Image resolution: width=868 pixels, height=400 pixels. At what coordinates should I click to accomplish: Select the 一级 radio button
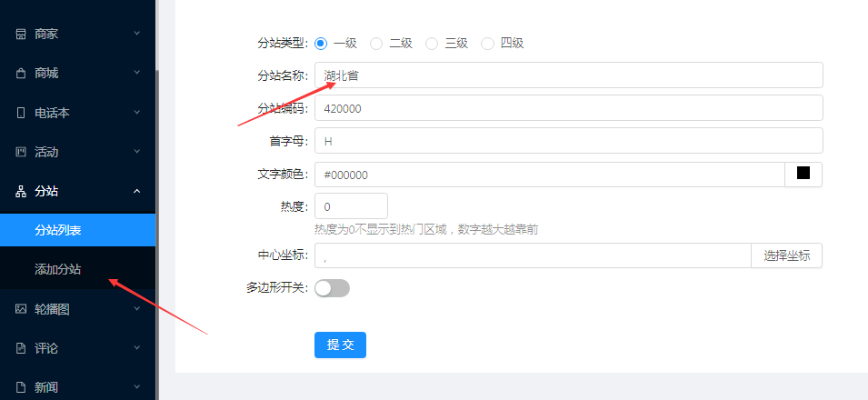[x=321, y=44]
